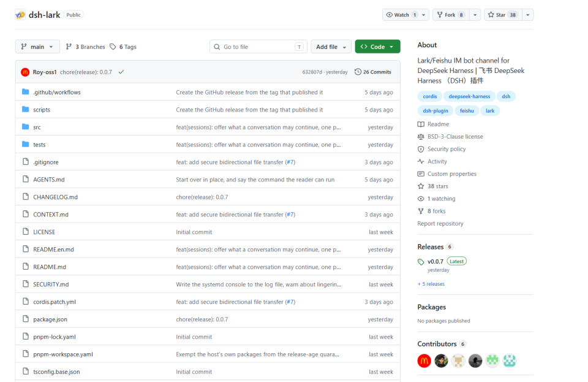Click the commit history clock icon
The image size is (588, 382).
pos(358,72)
